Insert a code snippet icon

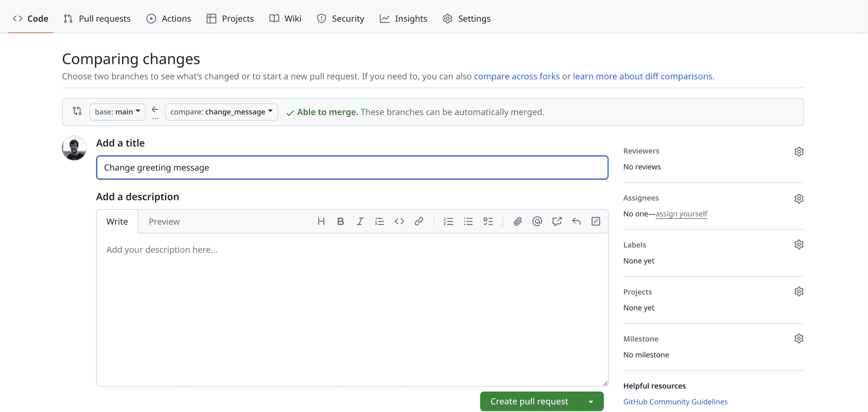pos(399,221)
